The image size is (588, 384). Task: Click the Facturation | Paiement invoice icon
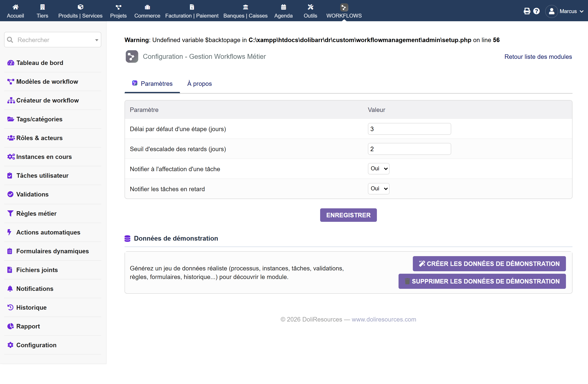click(x=192, y=7)
